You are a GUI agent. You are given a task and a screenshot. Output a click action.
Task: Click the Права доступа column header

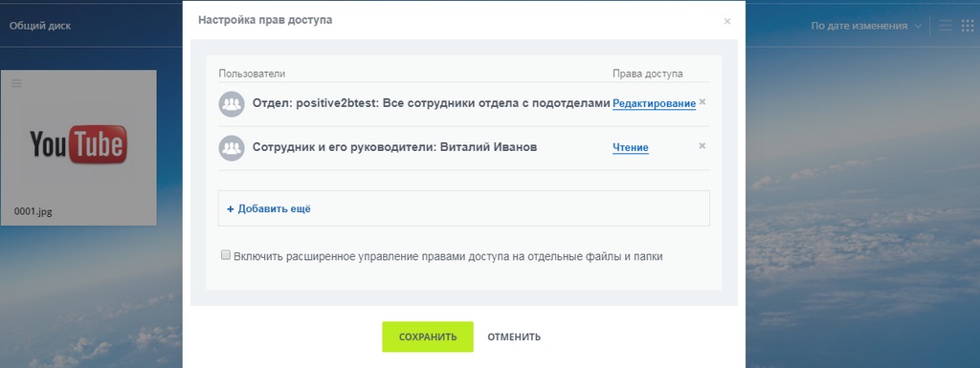tap(648, 74)
